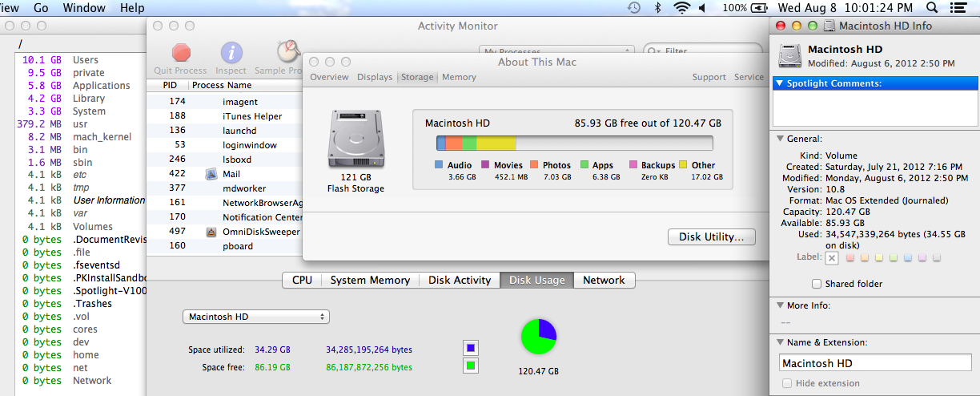This screenshot has width=980, height=396.
Task: Select the CPU tab in Activity Monitor
Action: tap(303, 280)
